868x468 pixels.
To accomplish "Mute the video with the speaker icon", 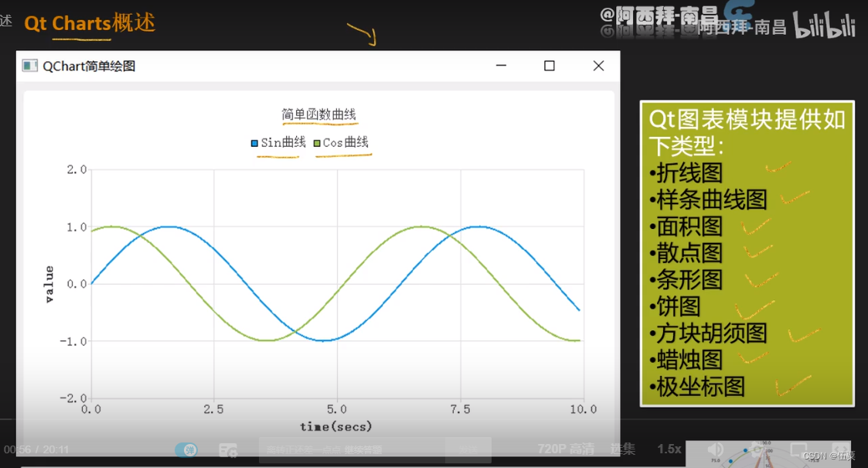I will tap(714, 449).
